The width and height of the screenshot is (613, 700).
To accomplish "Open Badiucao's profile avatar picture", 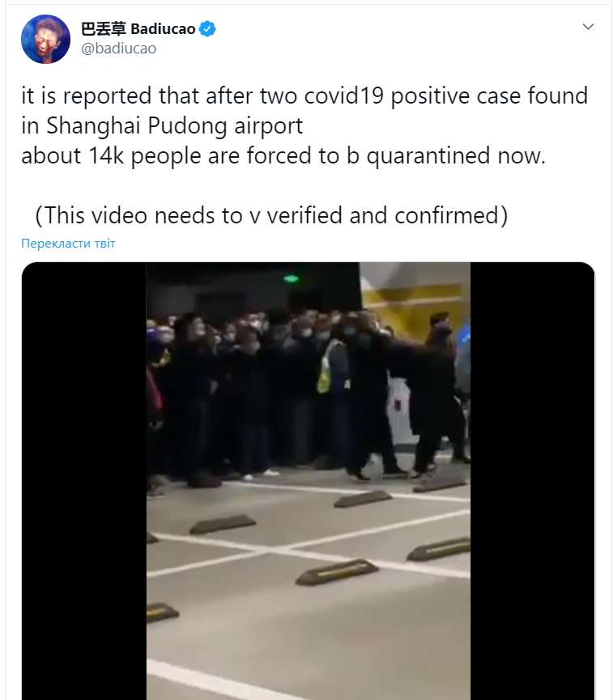I will click(x=45, y=40).
